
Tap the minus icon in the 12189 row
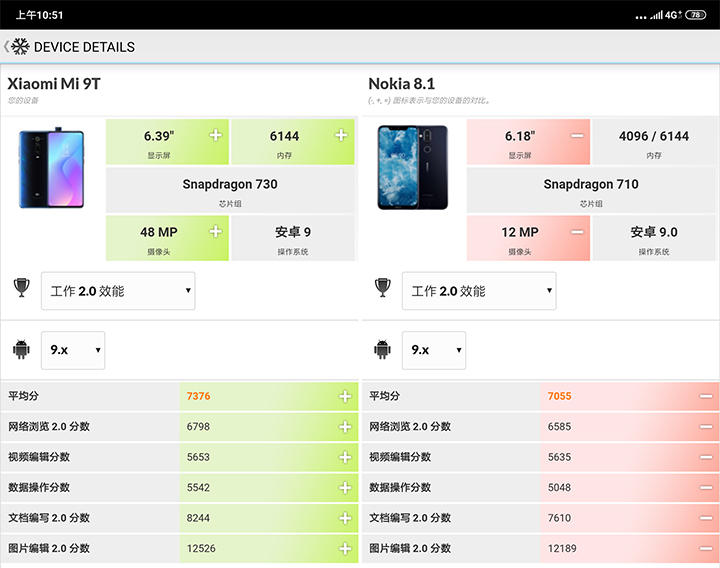point(706,548)
